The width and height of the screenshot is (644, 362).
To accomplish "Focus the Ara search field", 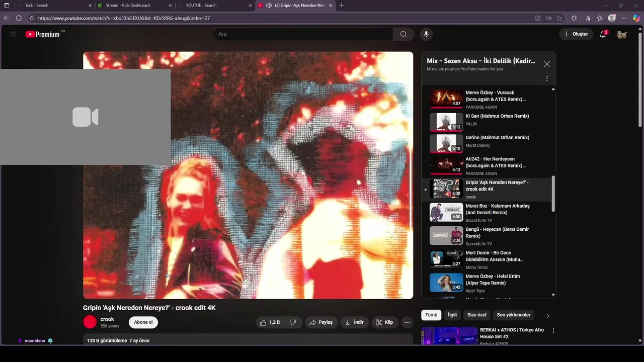I will tap(303, 34).
